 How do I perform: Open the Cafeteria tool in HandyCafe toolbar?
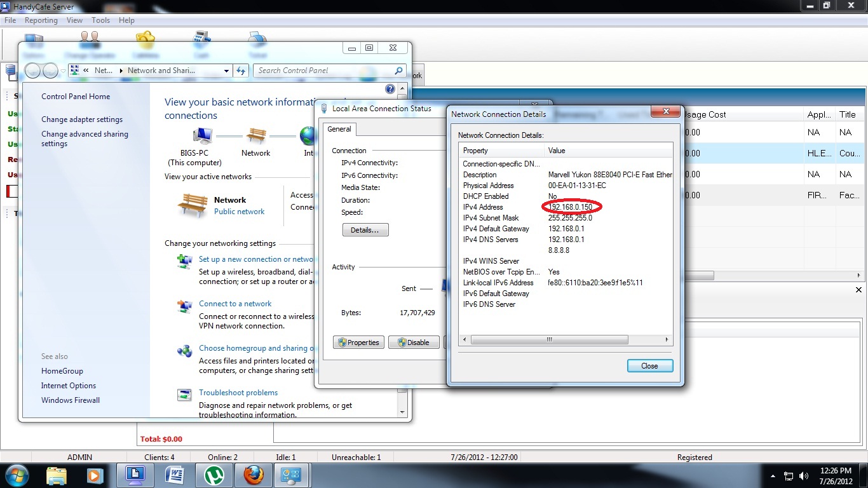pos(145,39)
